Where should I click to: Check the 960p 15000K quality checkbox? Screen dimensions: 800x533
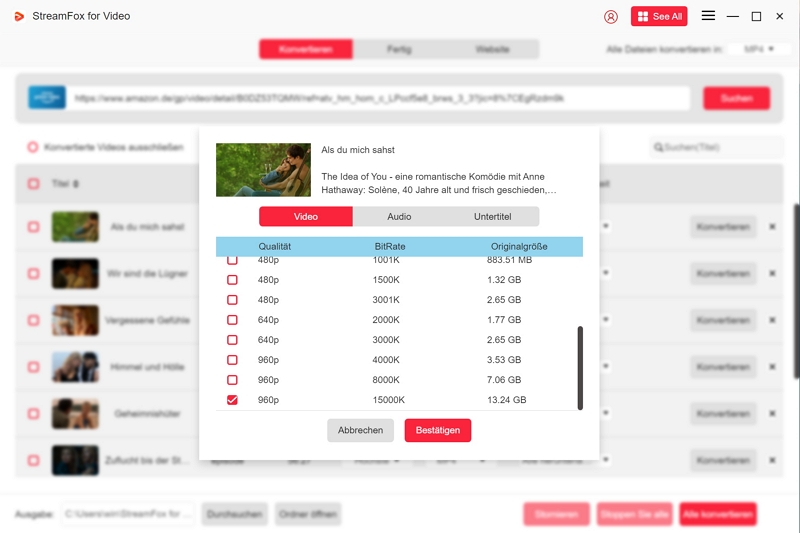point(233,400)
